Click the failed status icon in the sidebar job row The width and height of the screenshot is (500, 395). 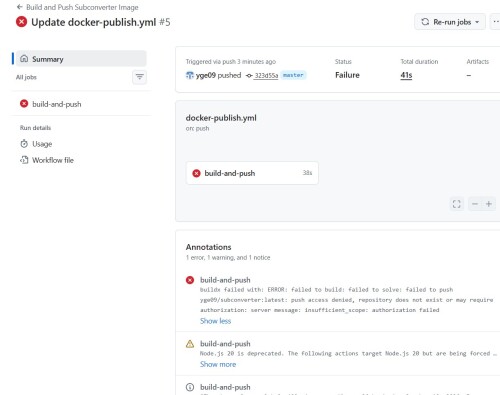tap(24, 104)
